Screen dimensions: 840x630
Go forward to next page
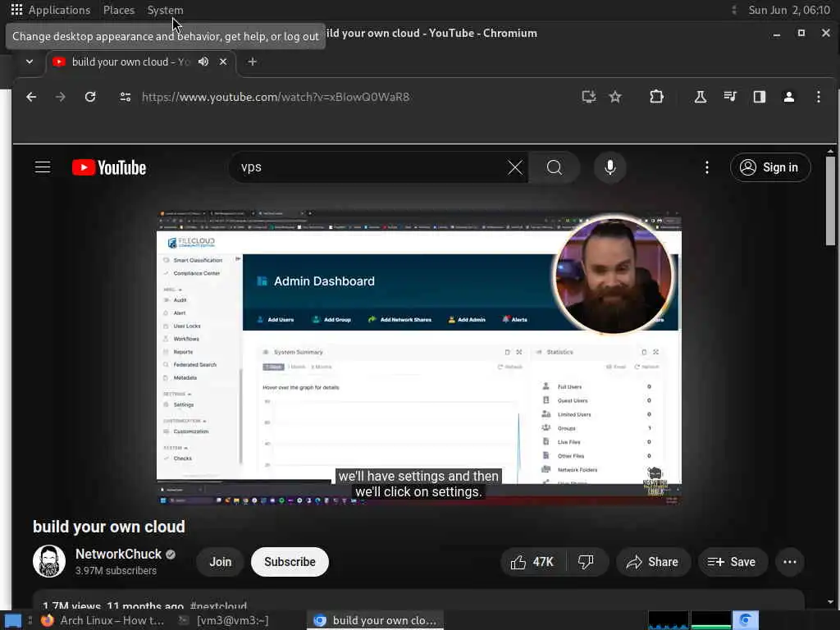tap(61, 97)
